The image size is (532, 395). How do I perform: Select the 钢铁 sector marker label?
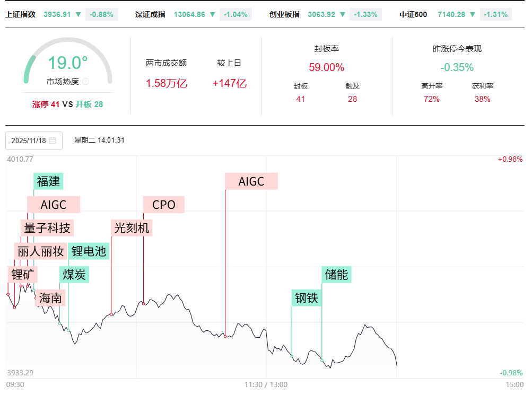coord(306,298)
